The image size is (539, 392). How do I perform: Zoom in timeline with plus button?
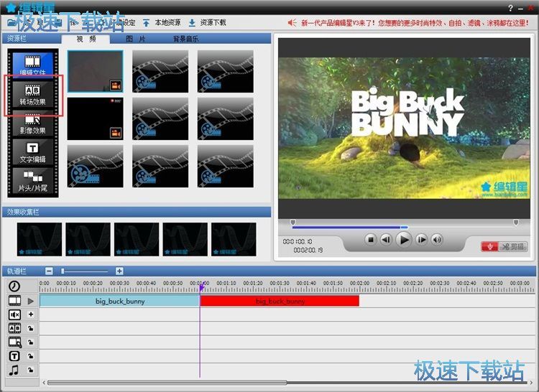119,271
